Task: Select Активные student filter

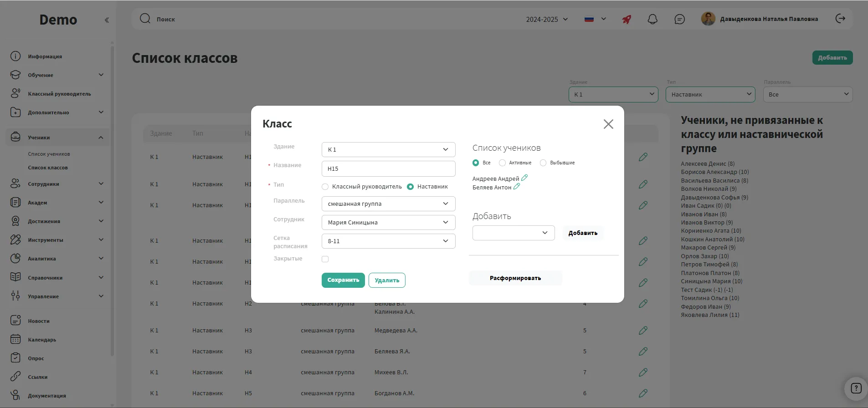Action: [502, 163]
